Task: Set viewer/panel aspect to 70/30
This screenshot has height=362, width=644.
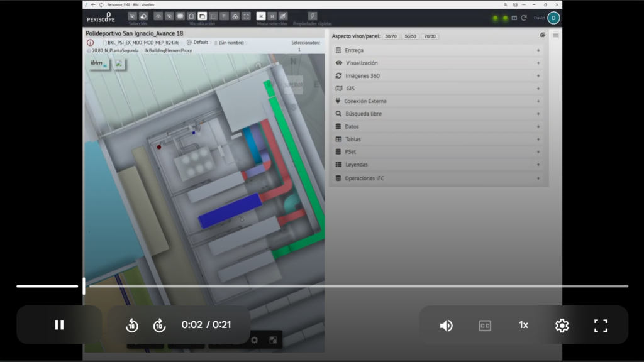Action: pos(430,36)
